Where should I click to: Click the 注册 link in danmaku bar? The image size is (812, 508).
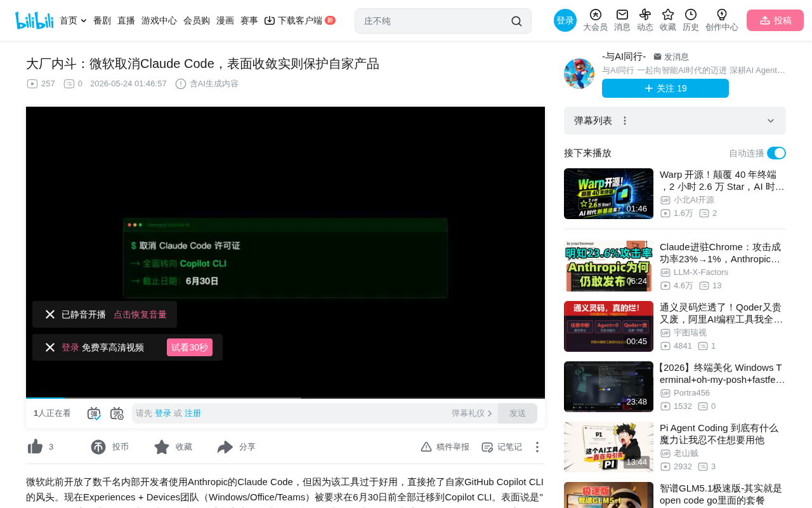(x=193, y=413)
